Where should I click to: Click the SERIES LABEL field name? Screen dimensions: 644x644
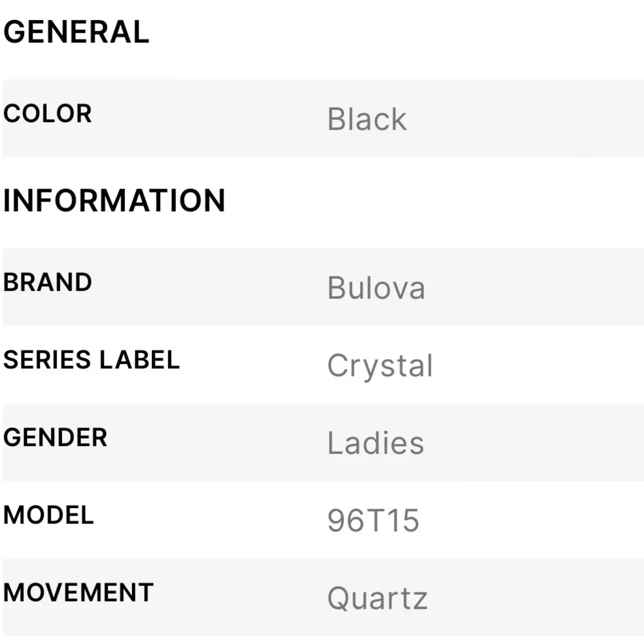coord(91,360)
